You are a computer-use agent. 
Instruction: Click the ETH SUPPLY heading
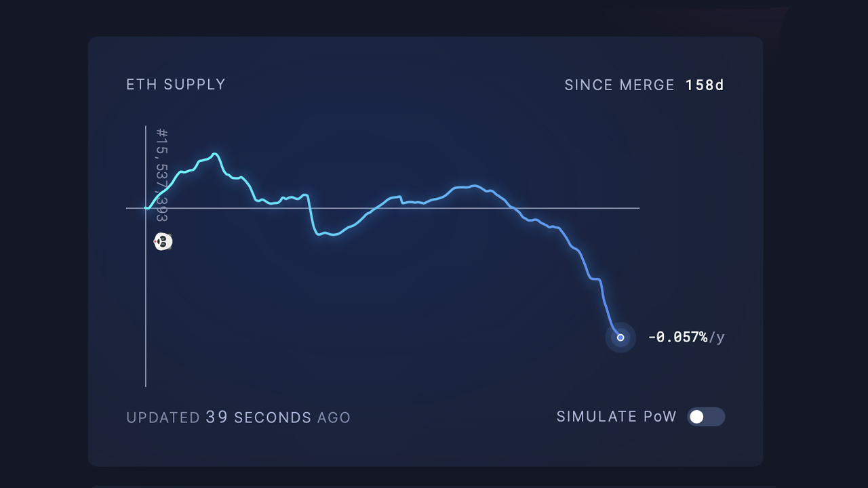[176, 85]
